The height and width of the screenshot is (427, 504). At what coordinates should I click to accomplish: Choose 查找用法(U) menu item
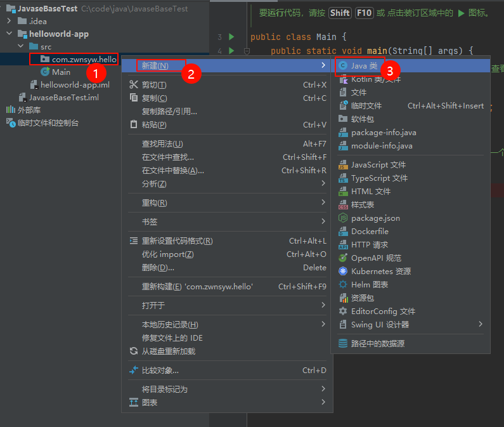tap(227, 144)
